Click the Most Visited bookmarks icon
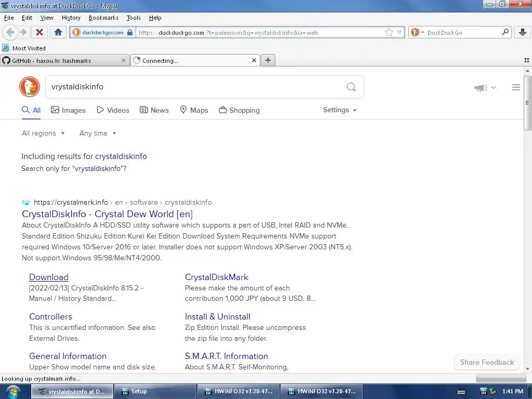Viewport: 532px width, 399px height. [x=6, y=48]
